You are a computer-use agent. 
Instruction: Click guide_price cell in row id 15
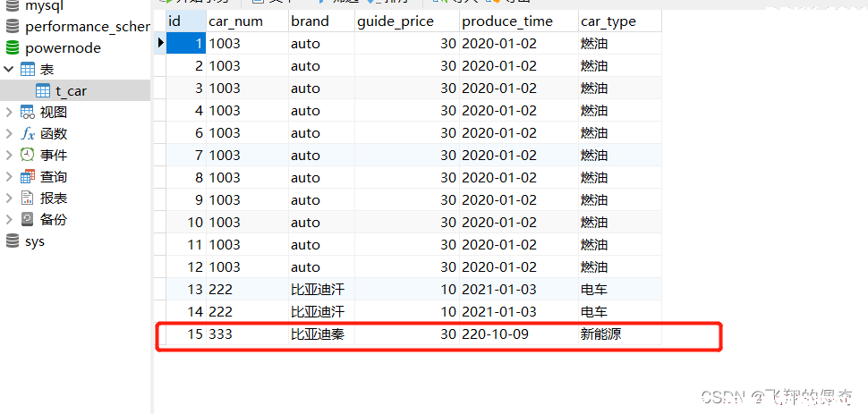click(407, 334)
